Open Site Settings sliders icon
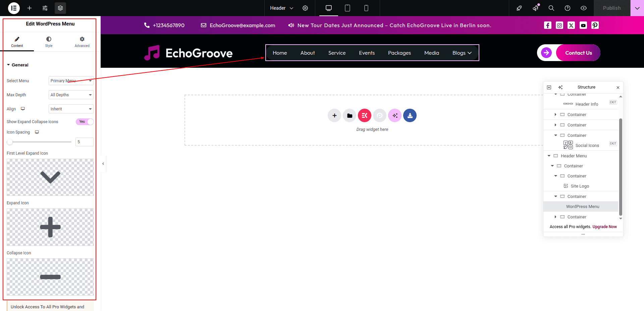Viewport: 644px width, 311px height. tap(45, 8)
